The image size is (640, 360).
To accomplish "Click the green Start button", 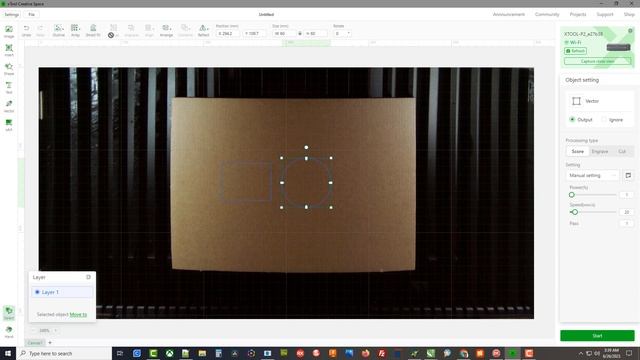I will click(597, 336).
